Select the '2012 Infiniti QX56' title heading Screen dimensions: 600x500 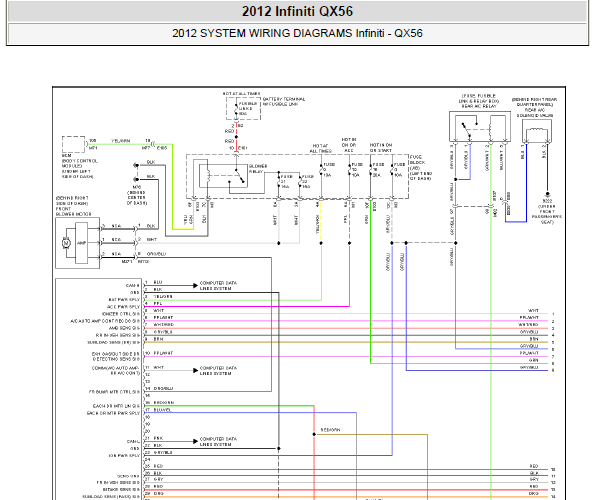pyautogui.click(x=297, y=11)
